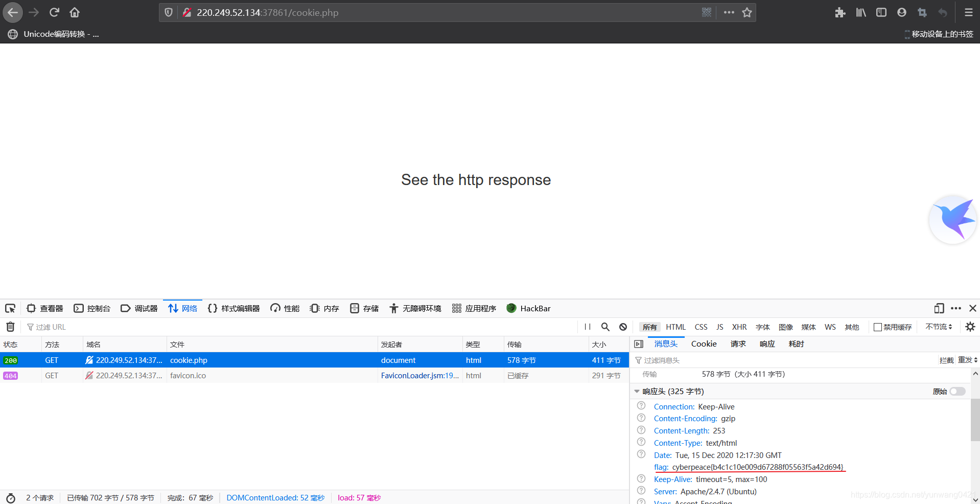Viewport: 980px width, 504px height.
Task: Click the block request button
Action: pyautogui.click(x=946, y=360)
